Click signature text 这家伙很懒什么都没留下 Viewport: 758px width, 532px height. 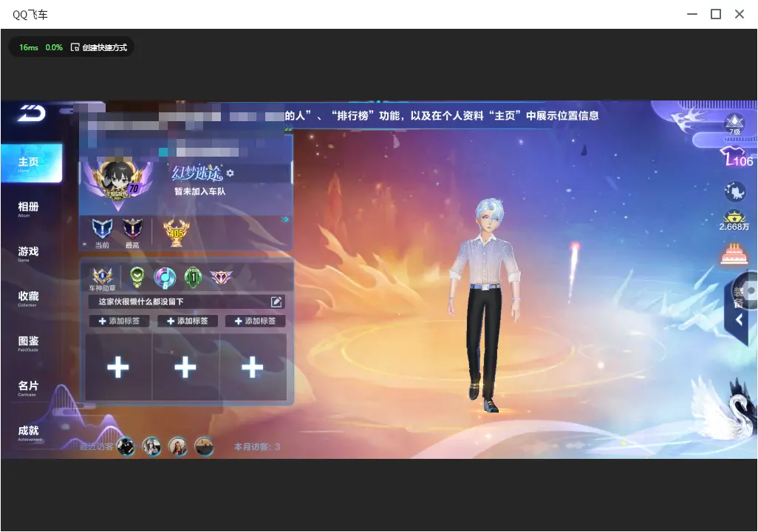[x=141, y=301]
